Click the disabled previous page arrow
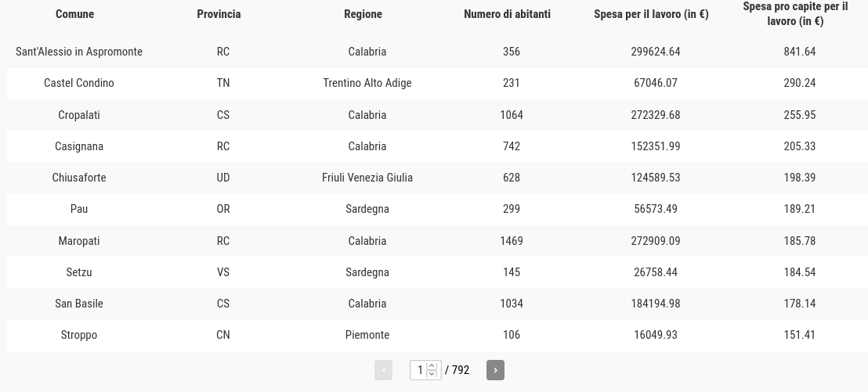Screen dimensions: 868x392 point(383,370)
